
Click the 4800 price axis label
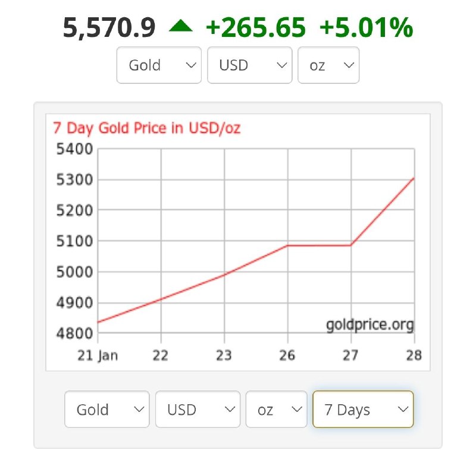[x=73, y=333]
